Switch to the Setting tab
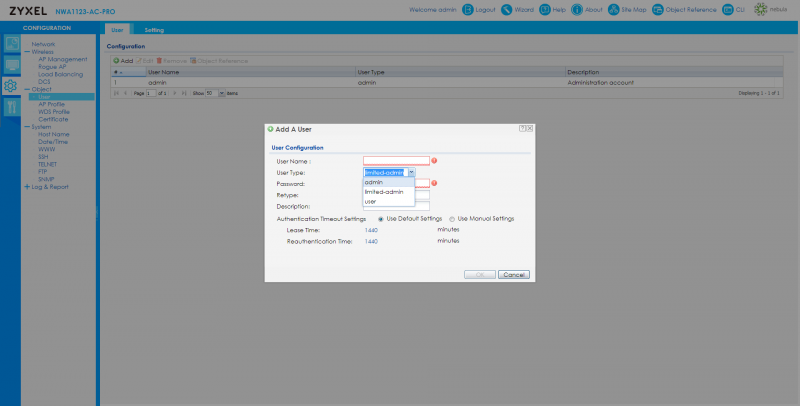Viewport: 800px width, 406px height. [x=154, y=30]
